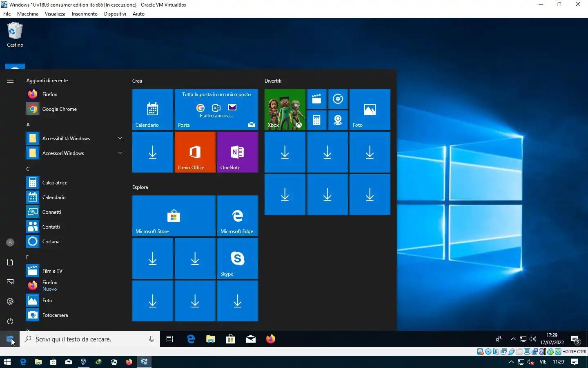Open the small calculator tile in Divertiti

coord(316,120)
